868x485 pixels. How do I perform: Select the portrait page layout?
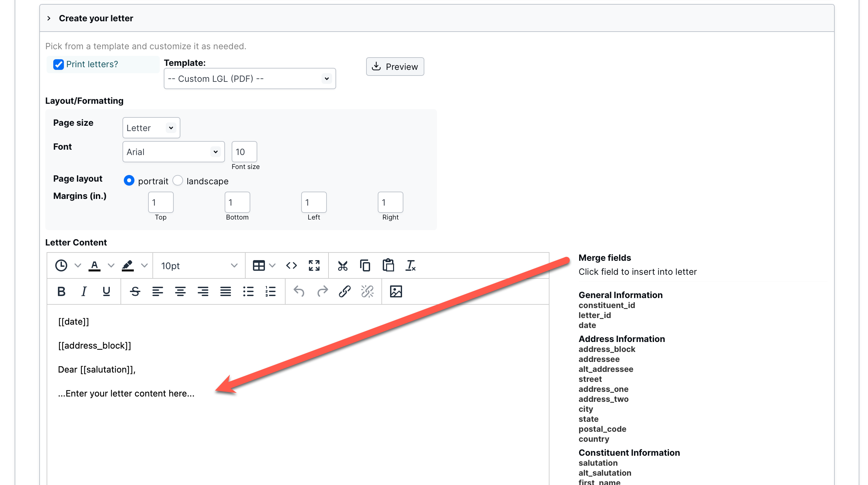click(129, 181)
